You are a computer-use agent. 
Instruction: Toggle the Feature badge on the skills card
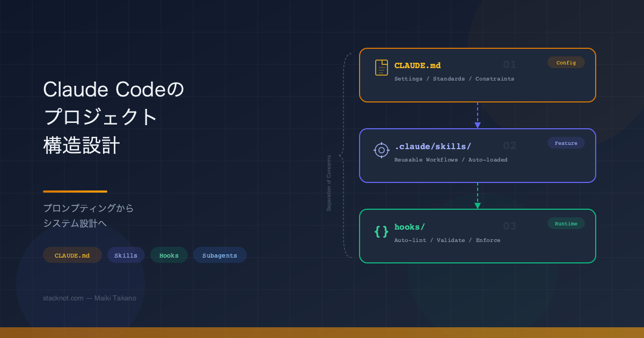click(566, 143)
